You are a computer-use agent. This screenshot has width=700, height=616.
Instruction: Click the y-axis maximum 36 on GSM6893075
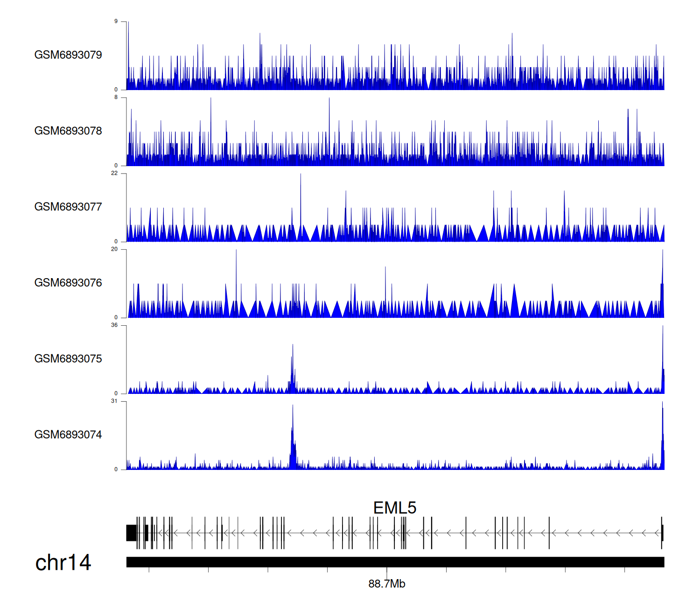114,325
